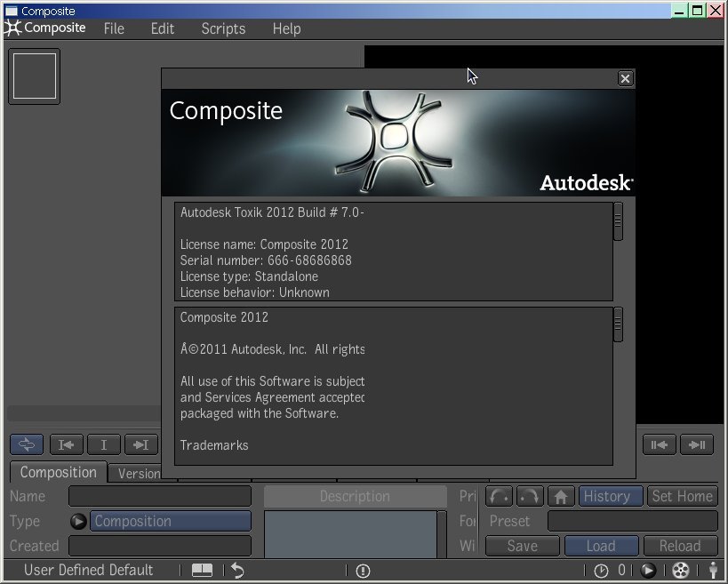The height and width of the screenshot is (584, 728).
Task: Click the person icon in status bar
Action: pos(714,570)
